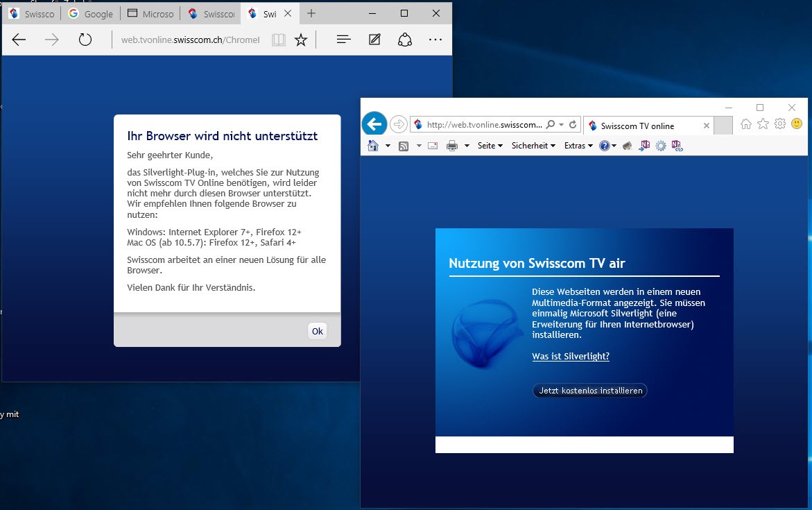
Task: Open the help question mark dropdown
Action: [x=607, y=146]
